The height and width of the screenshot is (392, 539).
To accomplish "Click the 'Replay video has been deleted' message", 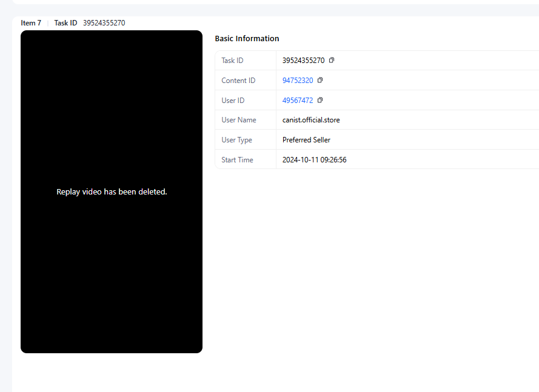I will tap(112, 191).
